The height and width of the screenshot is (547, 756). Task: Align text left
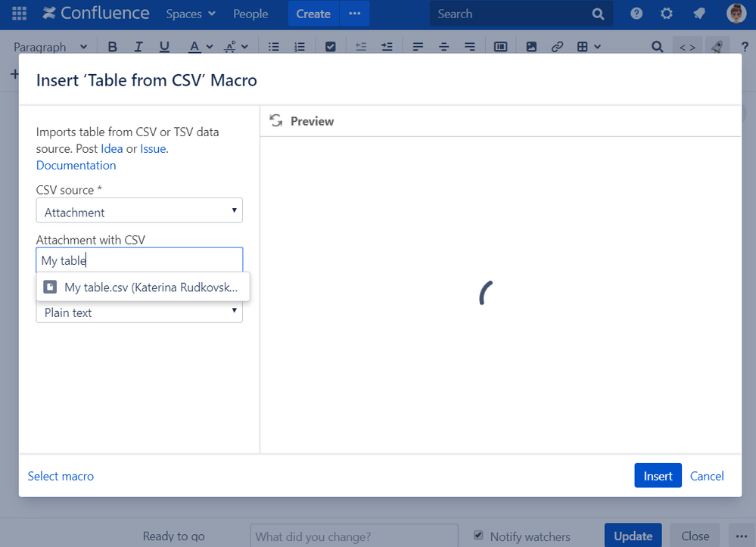pyautogui.click(x=418, y=47)
